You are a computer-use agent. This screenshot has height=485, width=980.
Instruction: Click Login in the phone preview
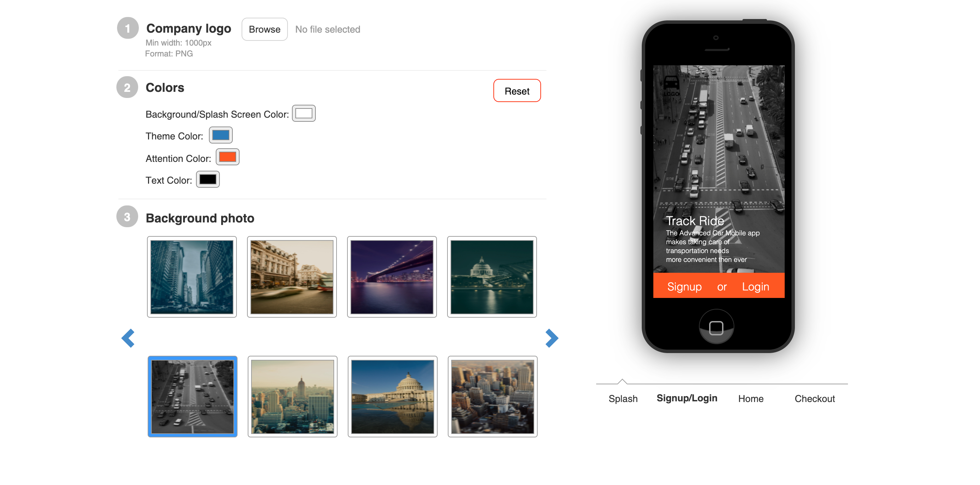click(755, 286)
